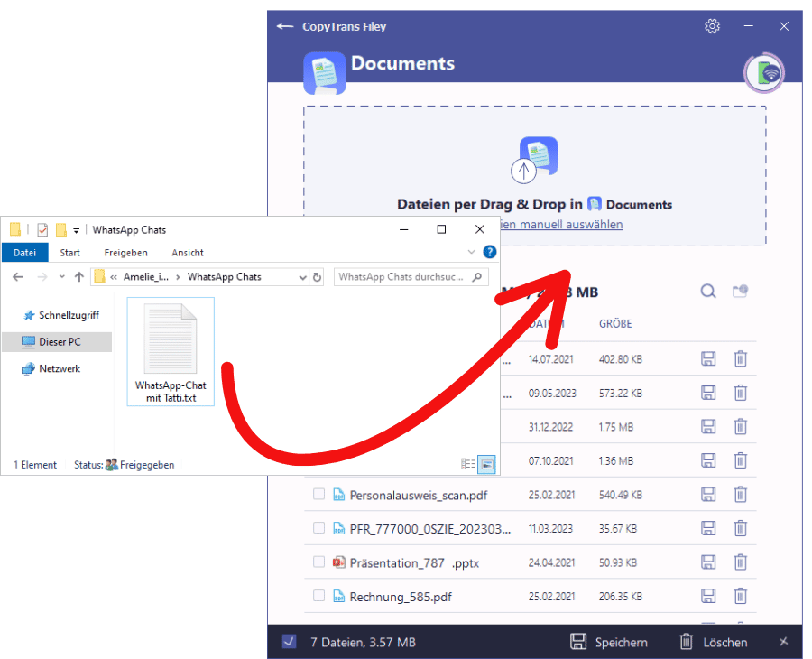Switch Explorer to large icons view

(x=486, y=464)
